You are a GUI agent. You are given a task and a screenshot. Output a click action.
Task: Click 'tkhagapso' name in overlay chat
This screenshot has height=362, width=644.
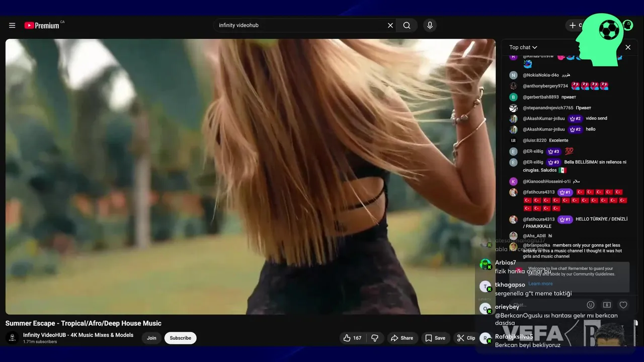[510, 285]
